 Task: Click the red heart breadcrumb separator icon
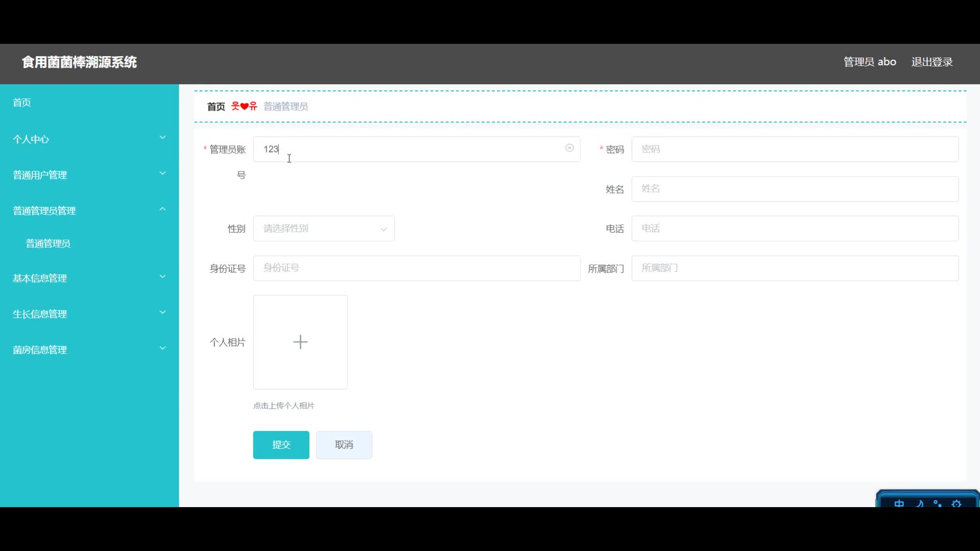click(x=244, y=106)
